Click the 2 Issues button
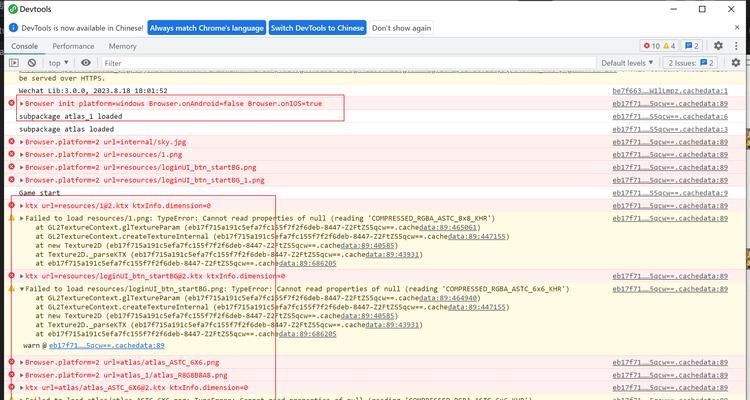750x400 pixels. pos(691,63)
